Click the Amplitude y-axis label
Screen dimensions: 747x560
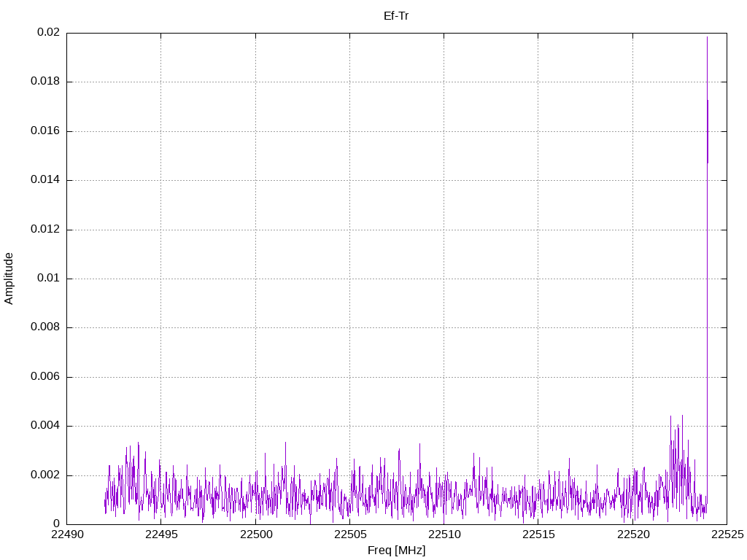[9, 279]
